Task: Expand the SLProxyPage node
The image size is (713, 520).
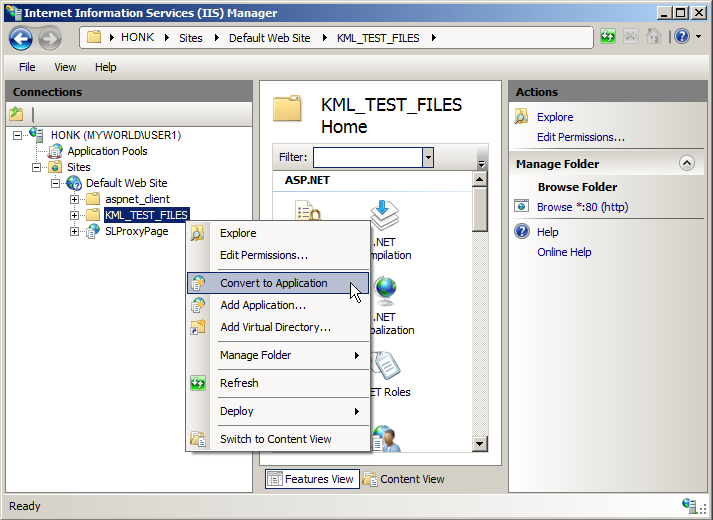Action: click(74, 231)
